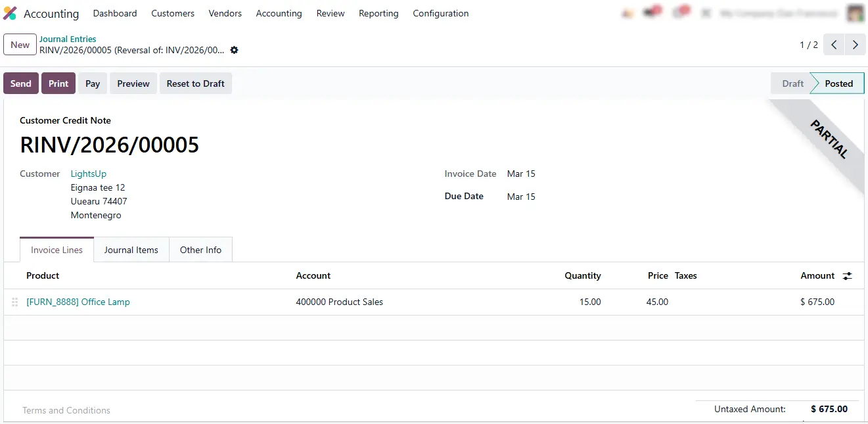Select the Posted status stage
Screen dimensions: 868x424
coord(838,83)
